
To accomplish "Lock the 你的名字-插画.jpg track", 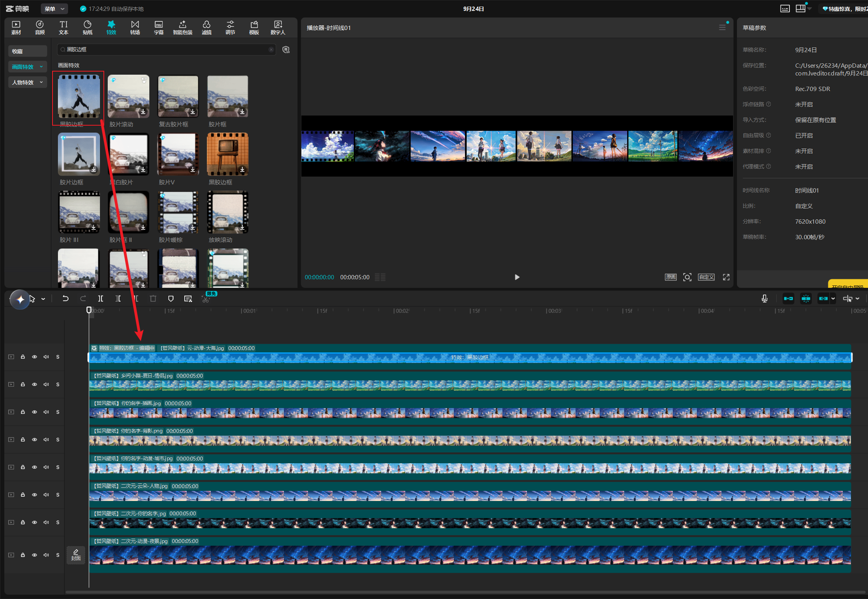I will point(23,412).
